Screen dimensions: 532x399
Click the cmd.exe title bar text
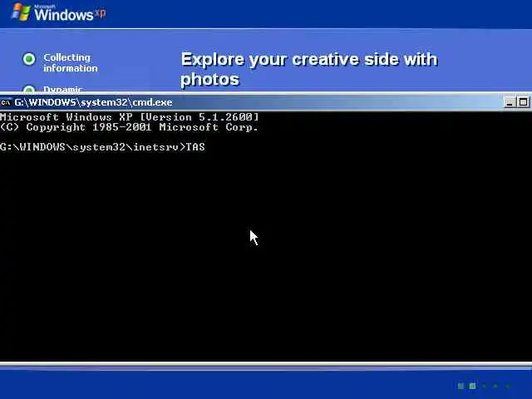pyautogui.click(x=93, y=102)
